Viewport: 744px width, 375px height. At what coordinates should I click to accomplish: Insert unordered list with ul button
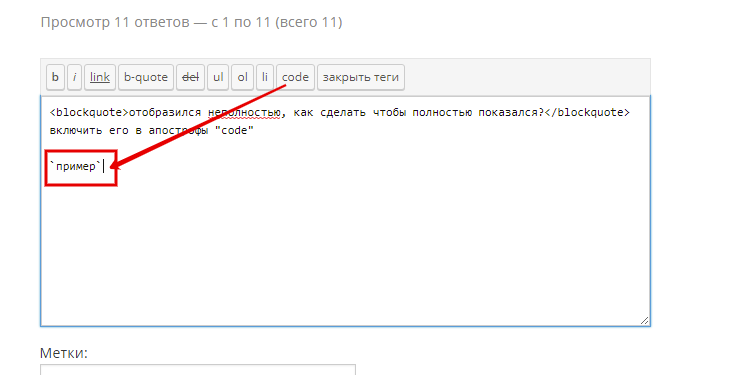coord(218,77)
